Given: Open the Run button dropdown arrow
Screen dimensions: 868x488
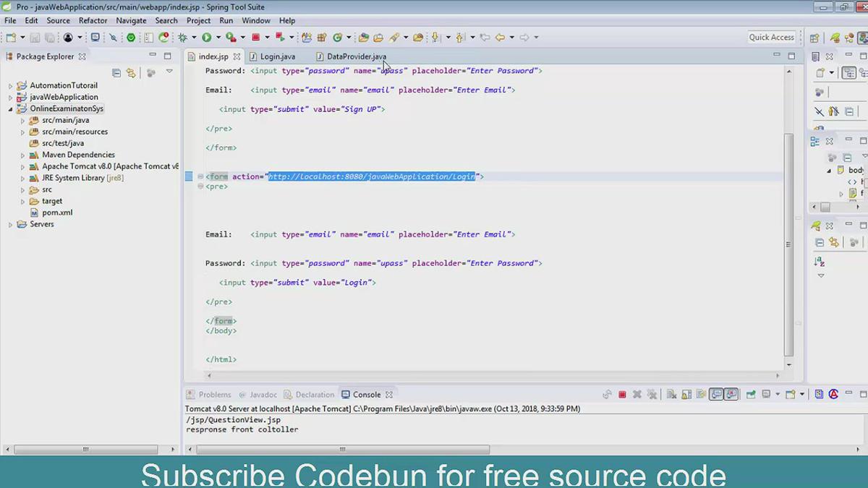Looking at the screenshot, I should tap(217, 38).
